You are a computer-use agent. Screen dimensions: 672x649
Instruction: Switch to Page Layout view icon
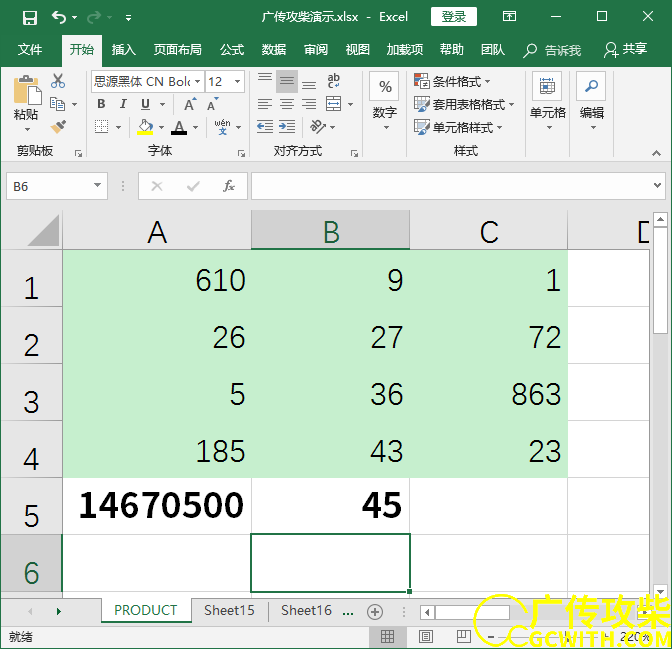[x=426, y=637]
